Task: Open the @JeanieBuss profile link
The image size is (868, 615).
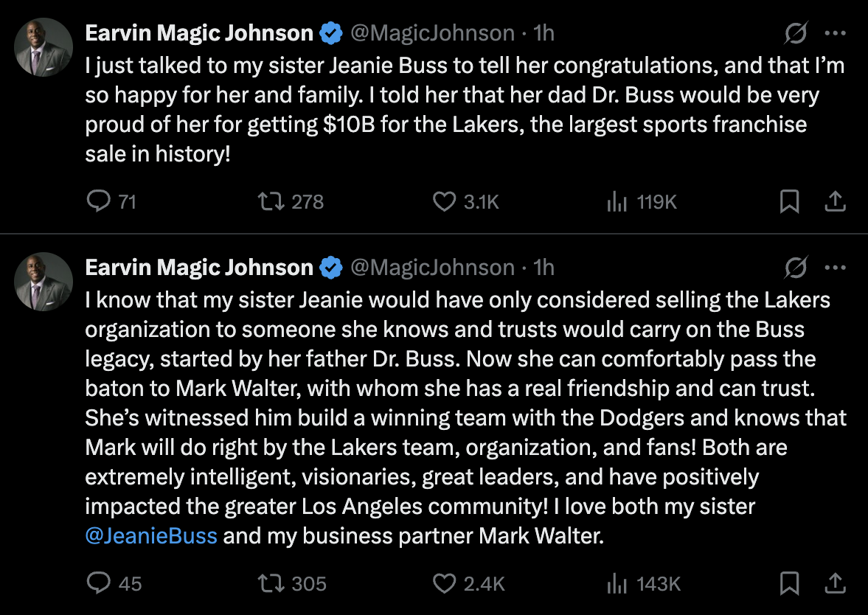Action: 151,536
